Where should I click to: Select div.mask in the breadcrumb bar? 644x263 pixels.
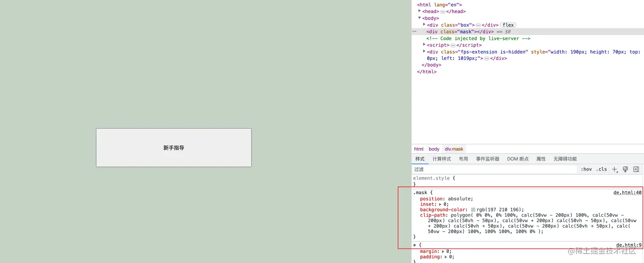[454, 149]
